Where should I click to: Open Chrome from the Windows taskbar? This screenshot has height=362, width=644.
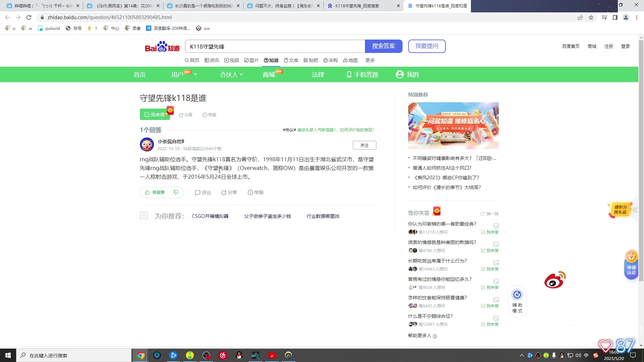tap(141, 355)
